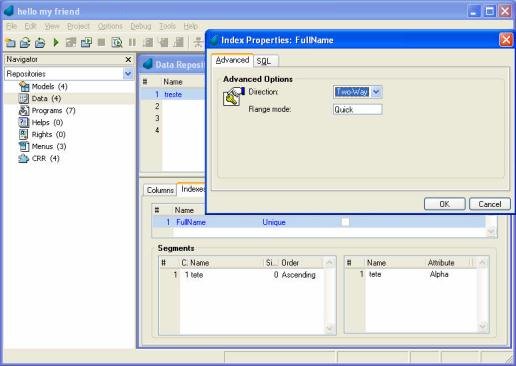Open the Repositories dropdown
This screenshot has width=516, height=366.
128,74
